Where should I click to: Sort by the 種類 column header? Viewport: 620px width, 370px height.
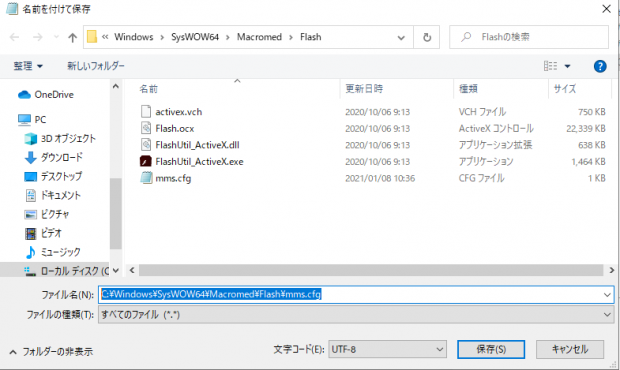tap(468, 89)
